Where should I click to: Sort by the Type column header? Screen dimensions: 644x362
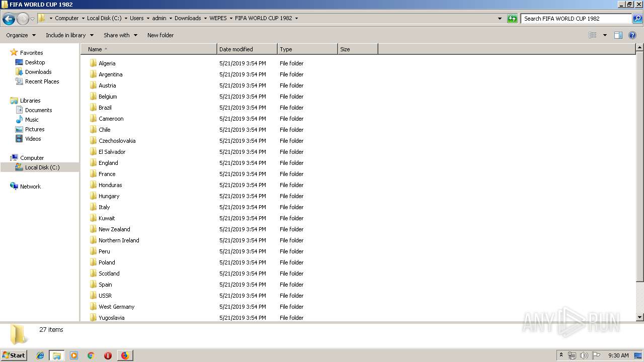click(307, 49)
